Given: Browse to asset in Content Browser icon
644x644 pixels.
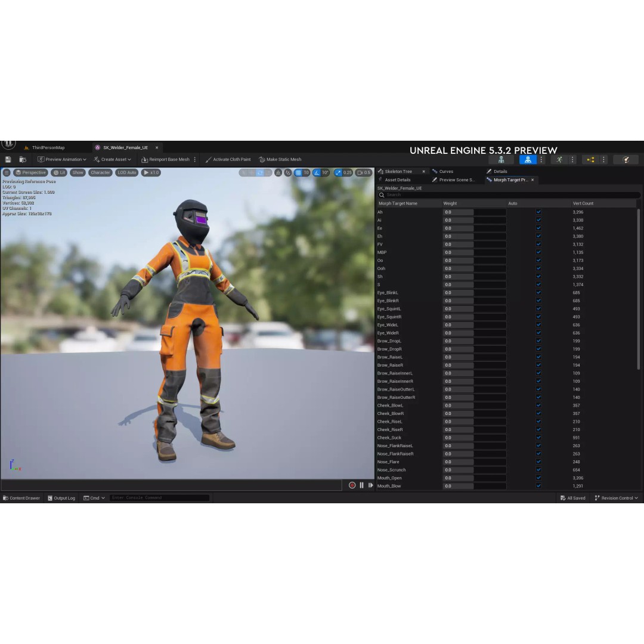Looking at the screenshot, I should pos(23,159).
